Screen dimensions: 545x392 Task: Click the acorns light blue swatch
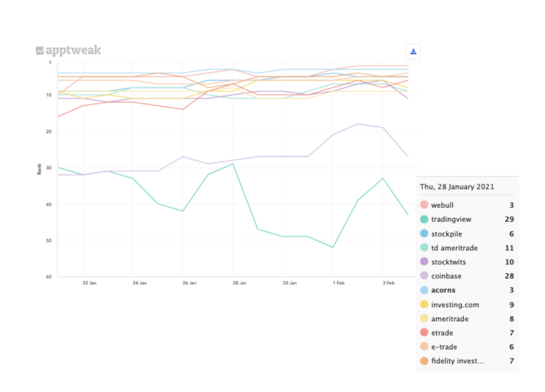click(424, 290)
